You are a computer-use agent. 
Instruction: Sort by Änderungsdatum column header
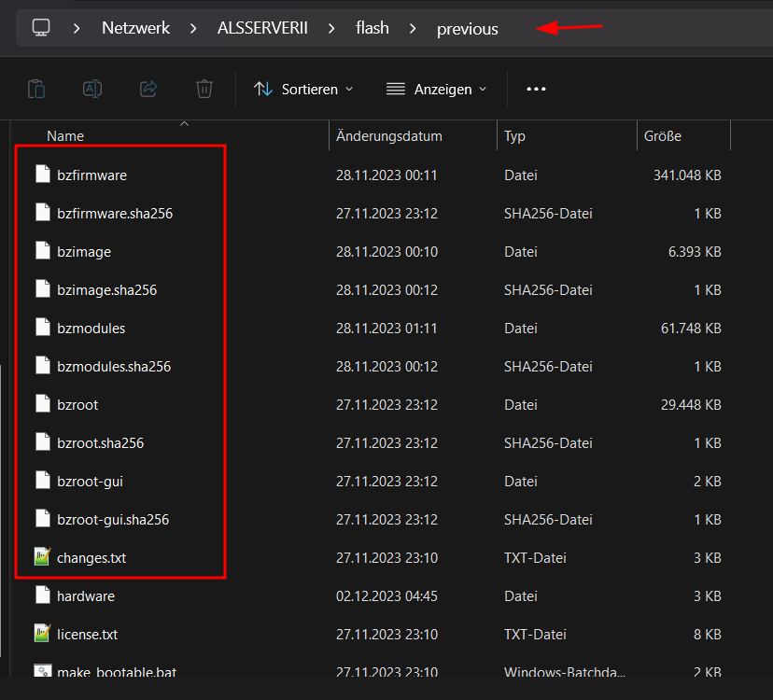(389, 136)
